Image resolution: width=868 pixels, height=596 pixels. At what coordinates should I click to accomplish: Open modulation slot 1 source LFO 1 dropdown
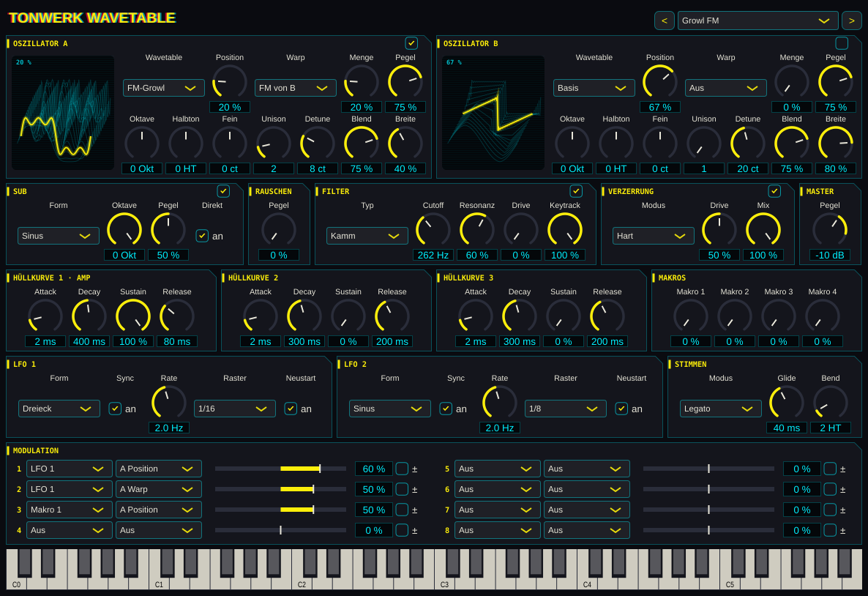click(x=70, y=469)
